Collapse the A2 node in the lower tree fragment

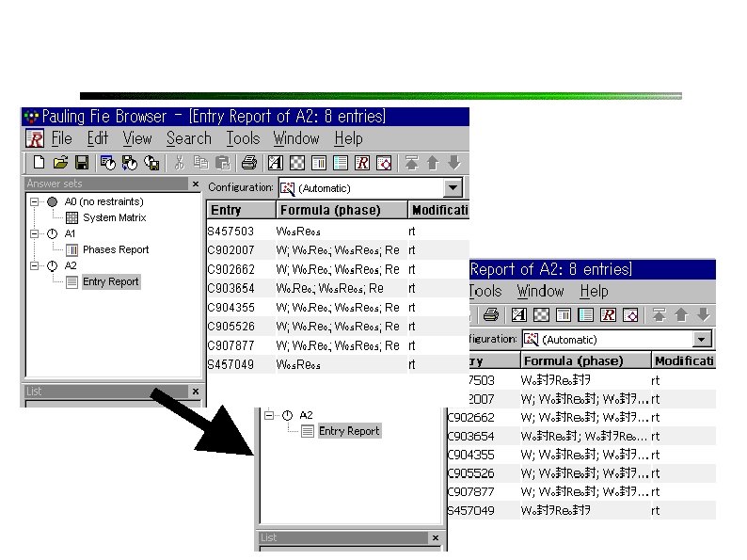[x=269, y=416]
